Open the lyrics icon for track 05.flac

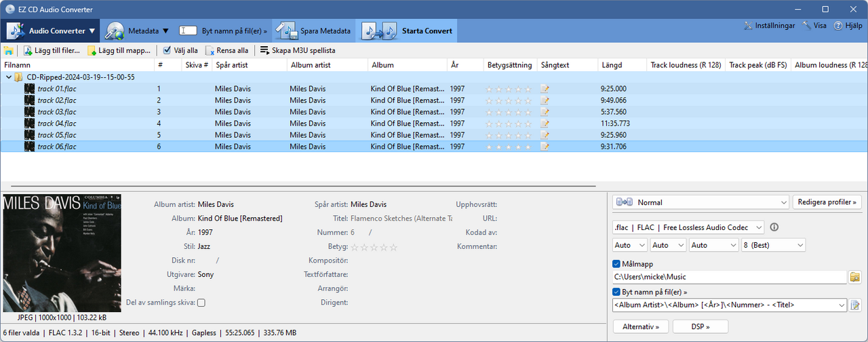(x=545, y=135)
